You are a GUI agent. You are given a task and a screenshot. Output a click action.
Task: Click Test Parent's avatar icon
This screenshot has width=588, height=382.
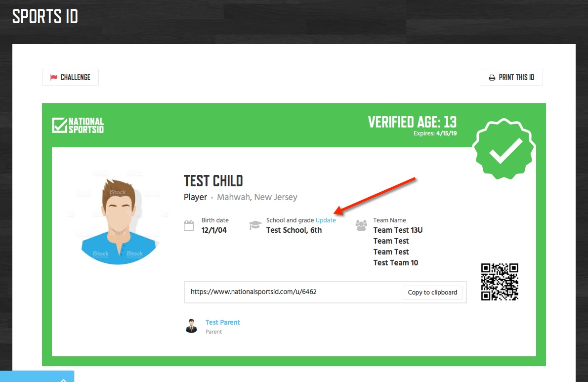pos(192,326)
